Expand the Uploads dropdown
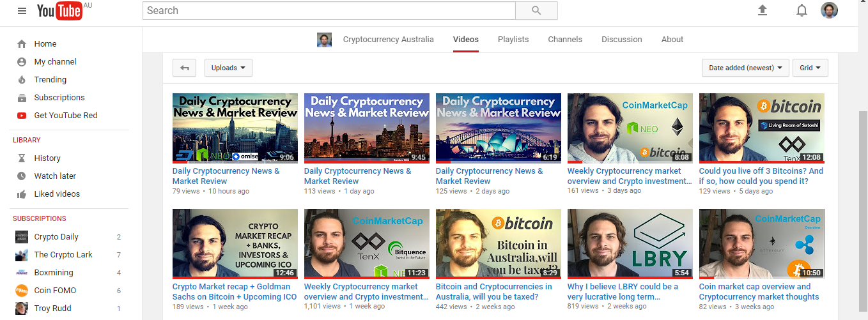Screen dimensions: 868x320 pyautogui.click(x=228, y=68)
